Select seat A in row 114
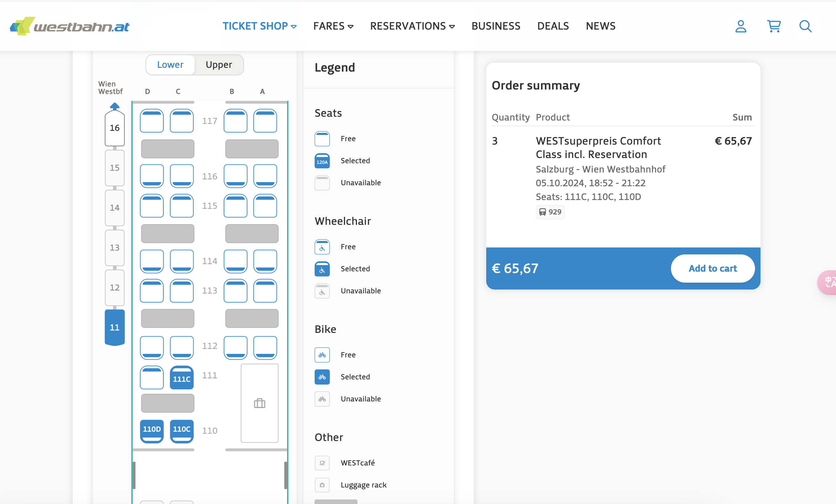Viewport: 836px width, 504px height. [265, 261]
